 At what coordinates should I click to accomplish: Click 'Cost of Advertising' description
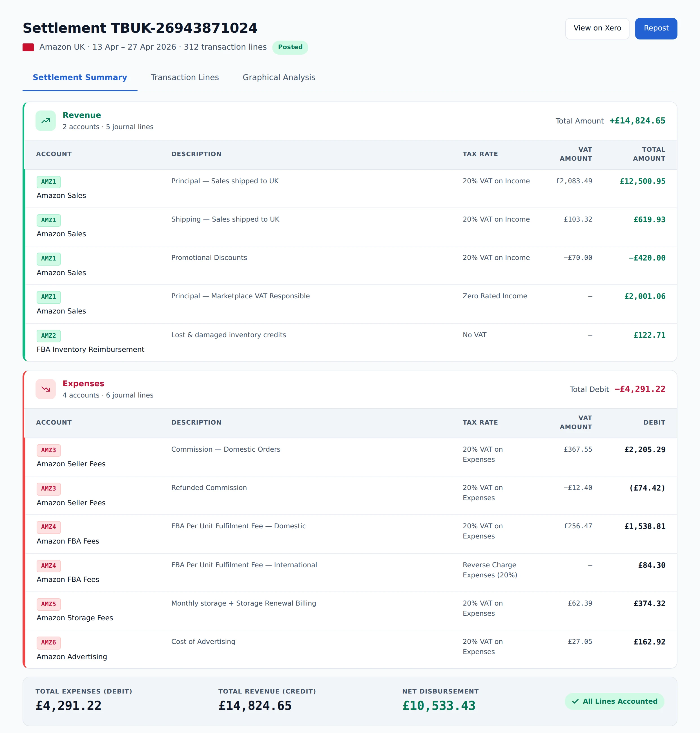pyautogui.click(x=203, y=642)
